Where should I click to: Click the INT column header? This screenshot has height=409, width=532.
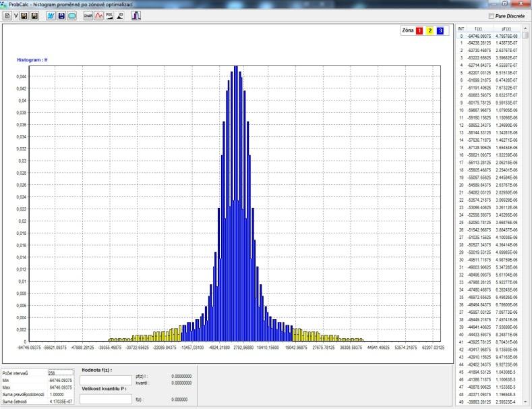click(x=461, y=29)
